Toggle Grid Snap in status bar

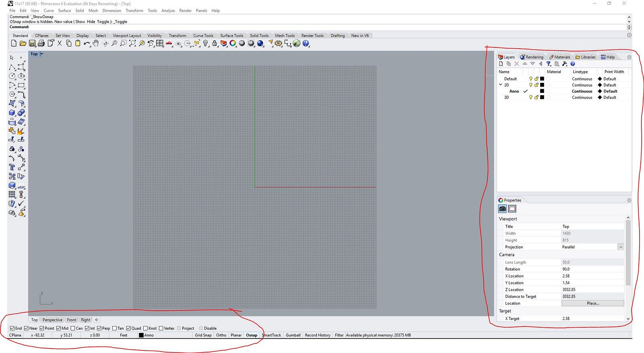click(203, 335)
